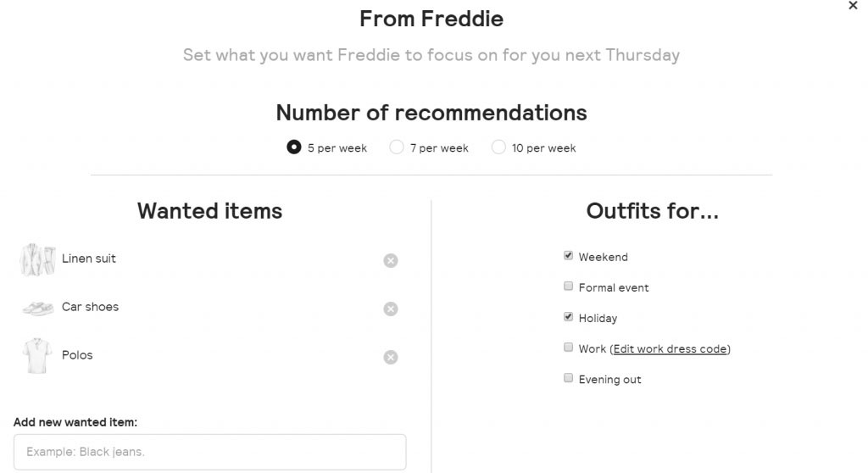Click the Polos item label
This screenshot has height=473, width=868.
(x=77, y=355)
